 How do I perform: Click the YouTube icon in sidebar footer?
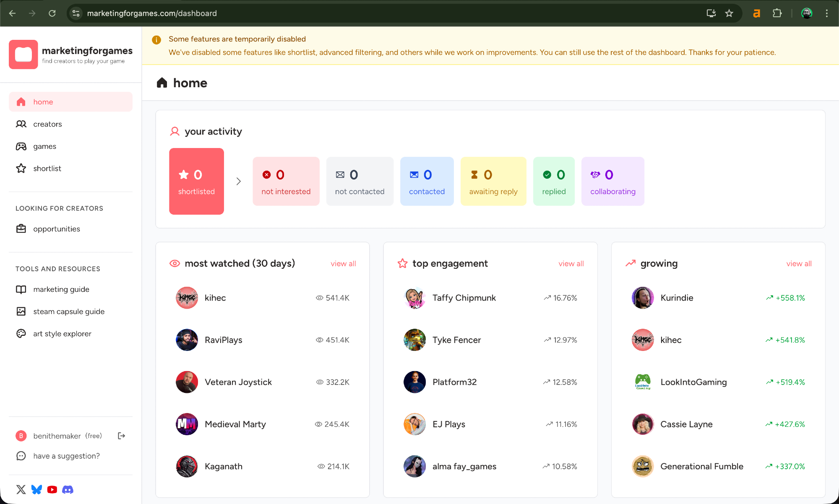click(x=52, y=489)
